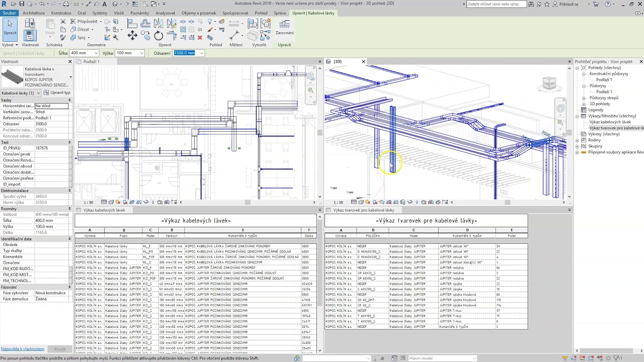Collapse the Vazby property group
This screenshot has width=644, height=362.
(x=69, y=100)
